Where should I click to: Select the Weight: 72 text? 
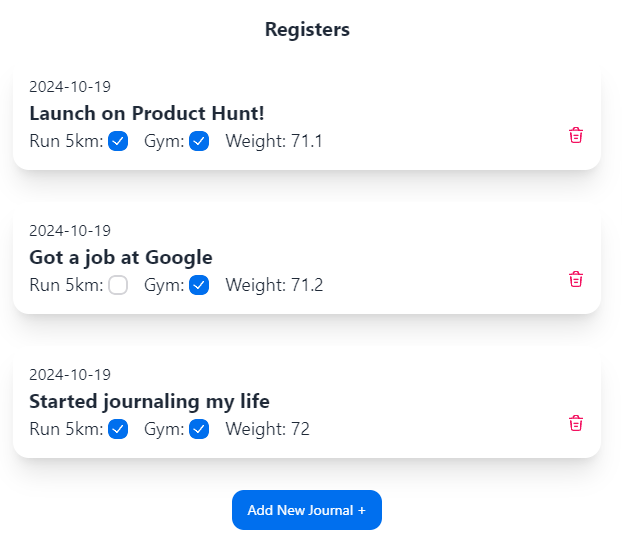tap(268, 429)
